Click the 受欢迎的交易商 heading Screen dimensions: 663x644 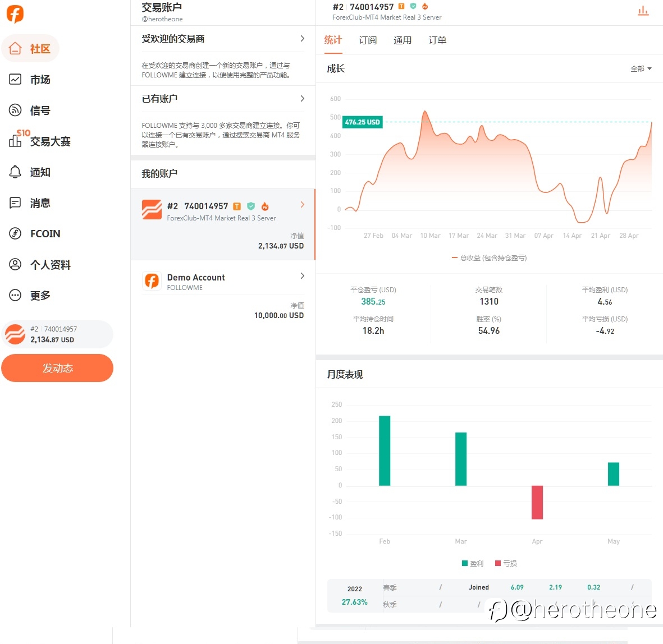[173, 39]
